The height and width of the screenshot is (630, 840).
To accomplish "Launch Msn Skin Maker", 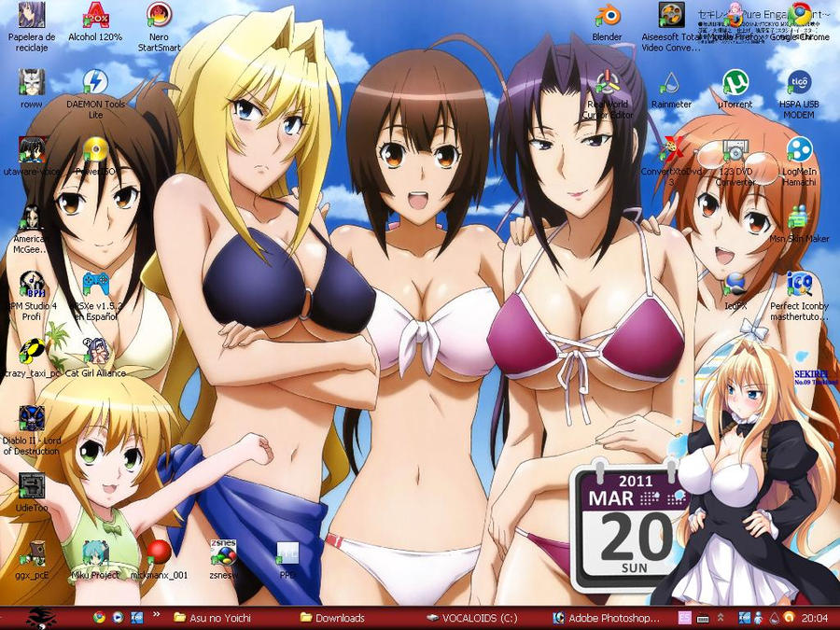I will coord(799,224).
